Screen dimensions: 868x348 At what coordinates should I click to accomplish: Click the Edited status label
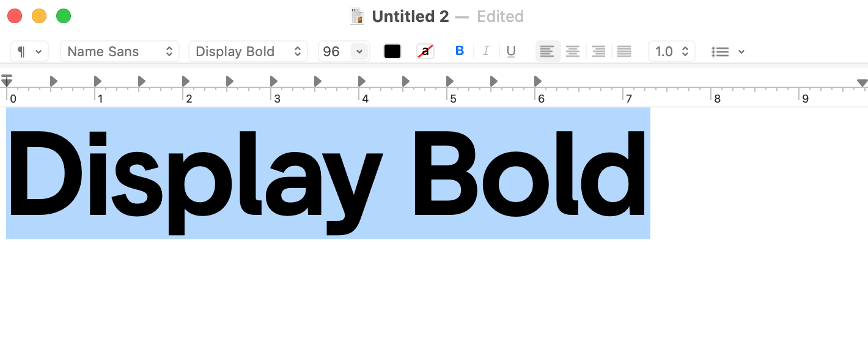[x=500, y=16]
